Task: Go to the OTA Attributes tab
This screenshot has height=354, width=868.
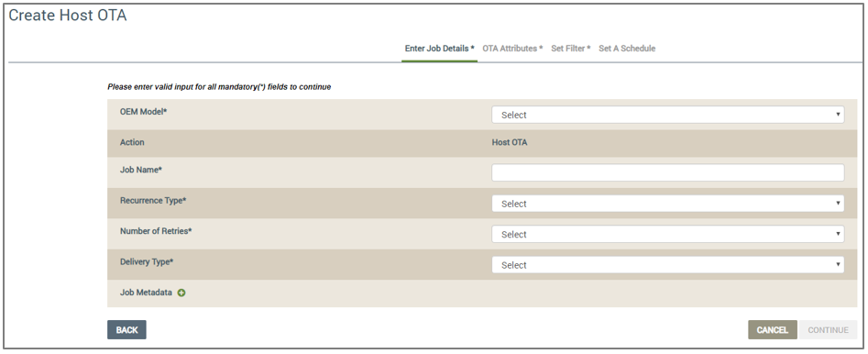Action: 512,49
